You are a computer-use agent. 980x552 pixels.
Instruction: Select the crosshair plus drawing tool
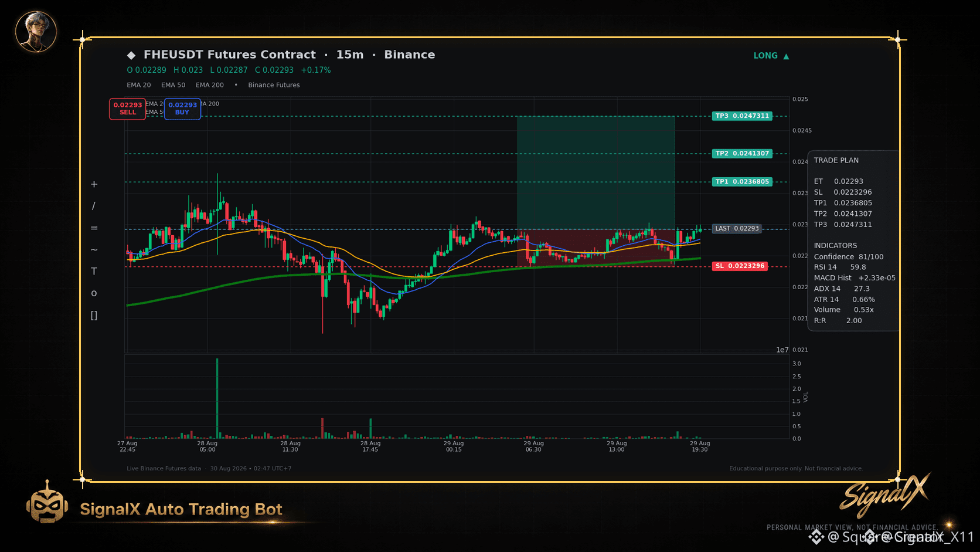[x=94, y=184]
